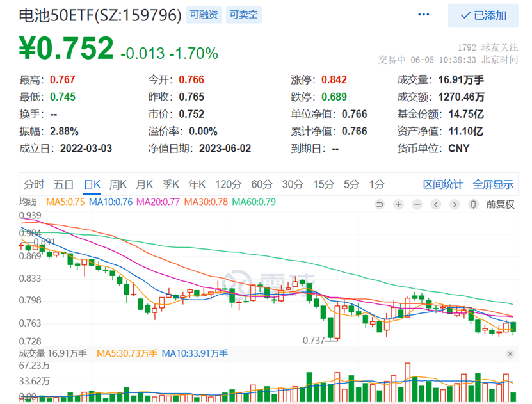Click the 振幅 value 2.88%
This screenshot has width=532, height=404.
click(64, 131)
